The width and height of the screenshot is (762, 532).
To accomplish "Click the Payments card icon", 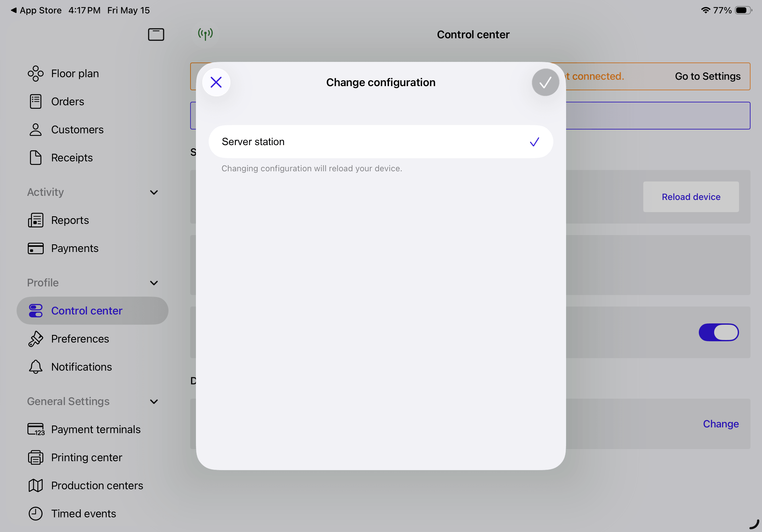I will point(35,248).
